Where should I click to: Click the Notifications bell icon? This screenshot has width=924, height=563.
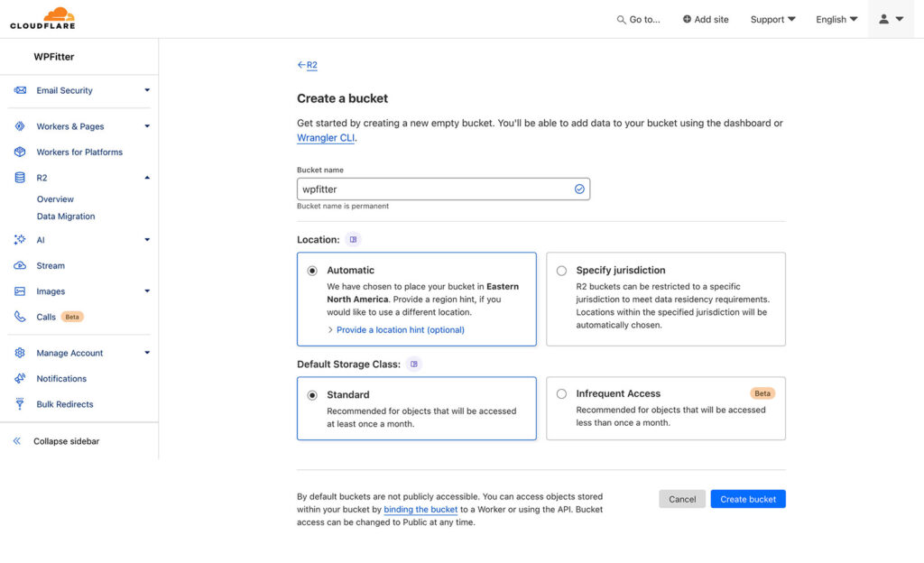[x=20, y=379]
